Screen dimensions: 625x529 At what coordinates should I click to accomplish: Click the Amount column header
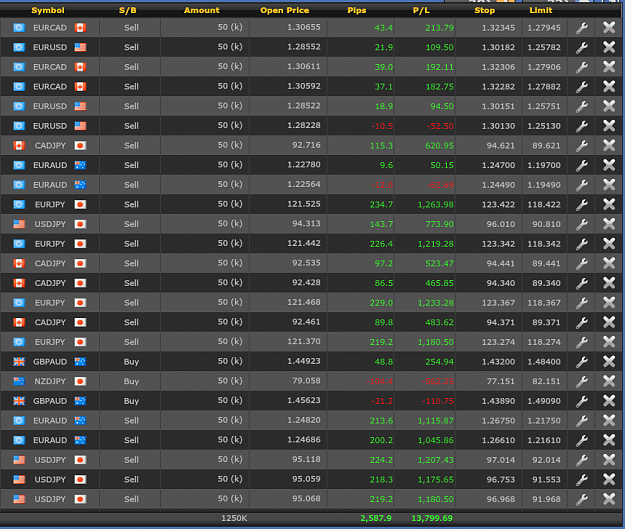[x=201, y=10]
